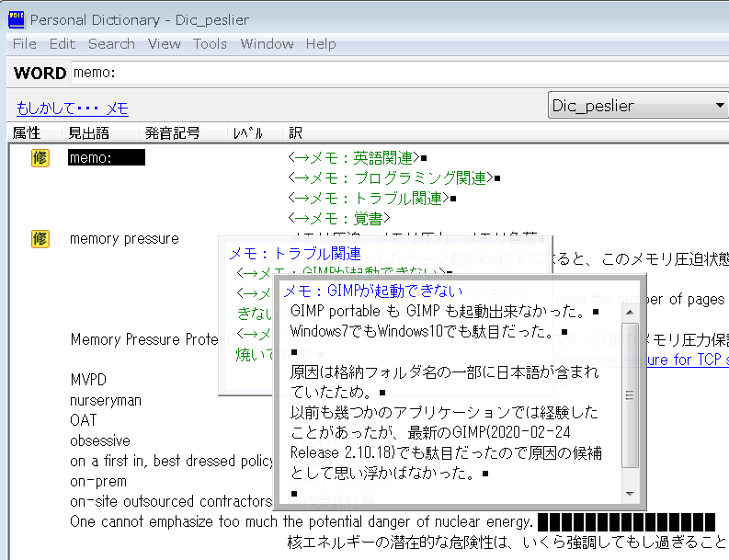Select the OAT headword

click(84, 420)
